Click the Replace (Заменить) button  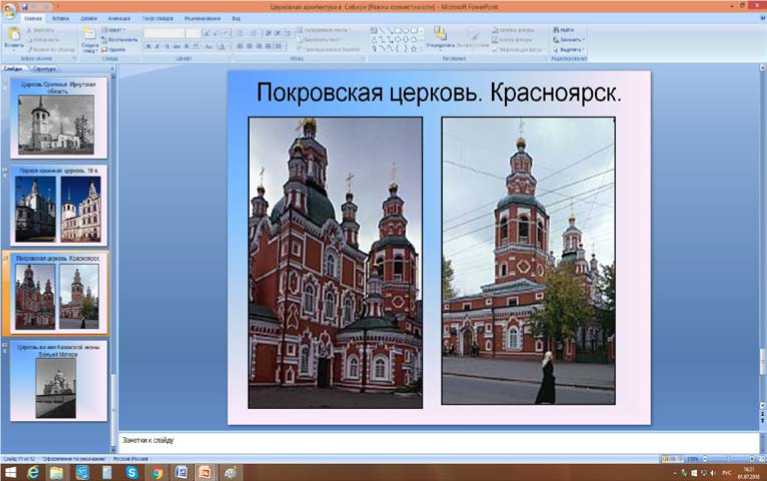click(569, 39)
